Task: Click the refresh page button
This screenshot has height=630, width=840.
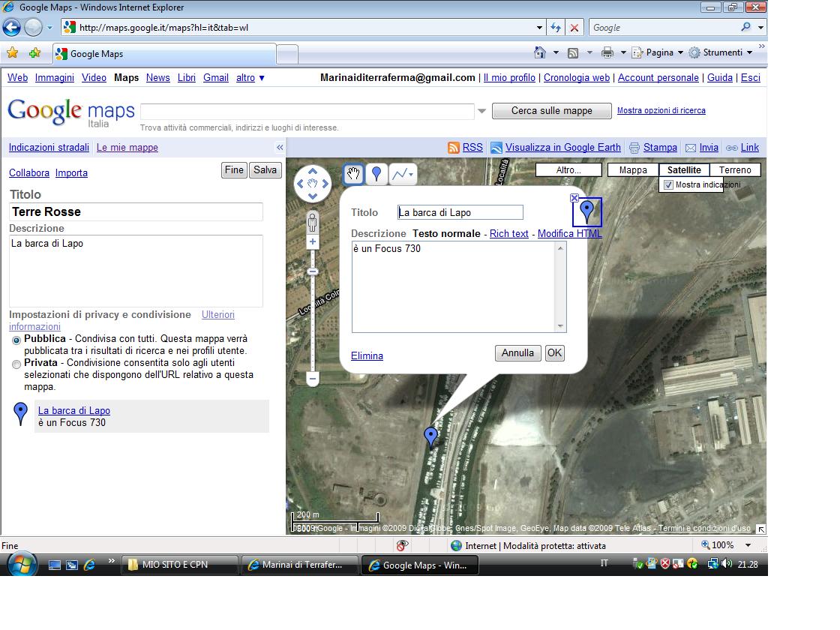Action: [x=556, y=27]
